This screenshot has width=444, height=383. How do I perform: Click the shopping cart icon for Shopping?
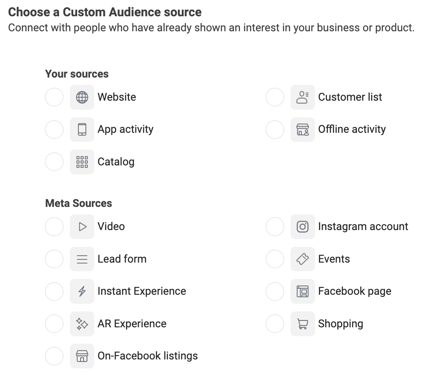[303, 324]
